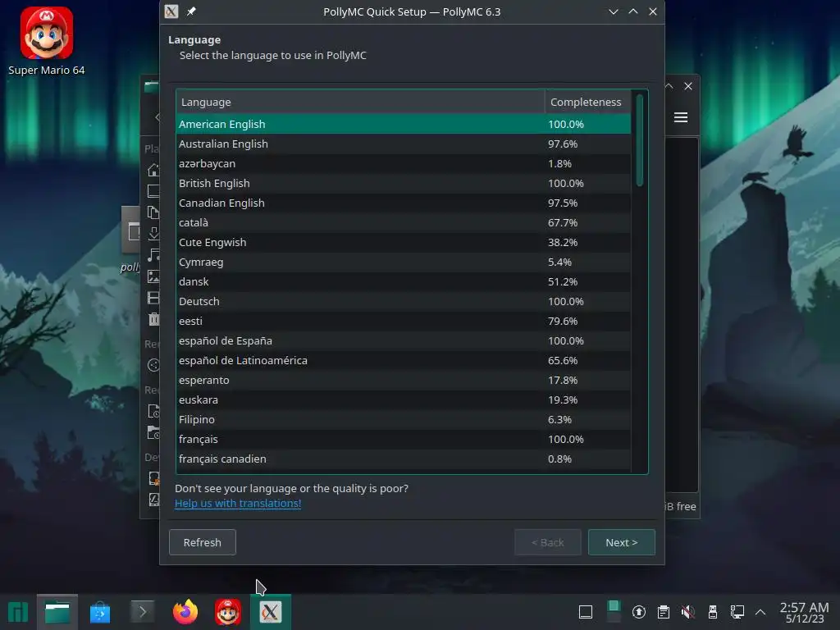Open the clipboard tray icon
The width and height of the screenshot is (840, 630).
(663, 612)
